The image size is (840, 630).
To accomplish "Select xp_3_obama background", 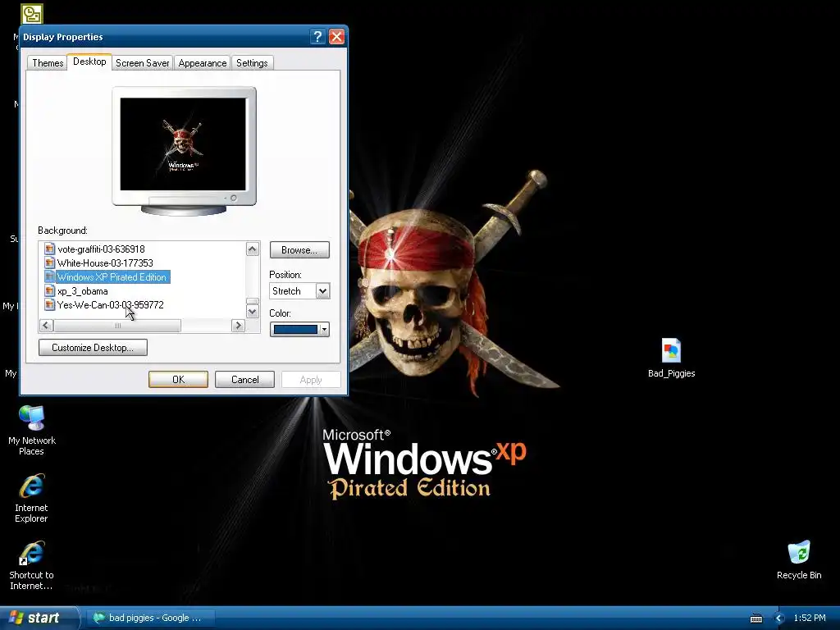I will (x=83, y=291).
